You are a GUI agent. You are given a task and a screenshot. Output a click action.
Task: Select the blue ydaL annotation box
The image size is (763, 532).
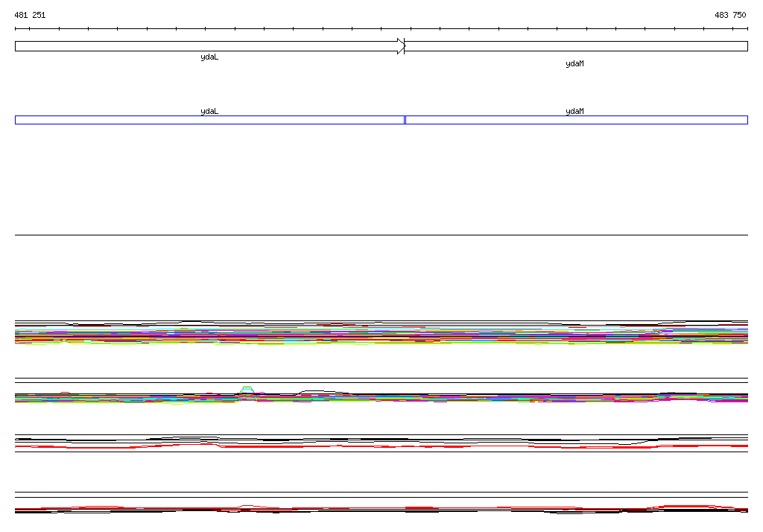tap(209, 120)
